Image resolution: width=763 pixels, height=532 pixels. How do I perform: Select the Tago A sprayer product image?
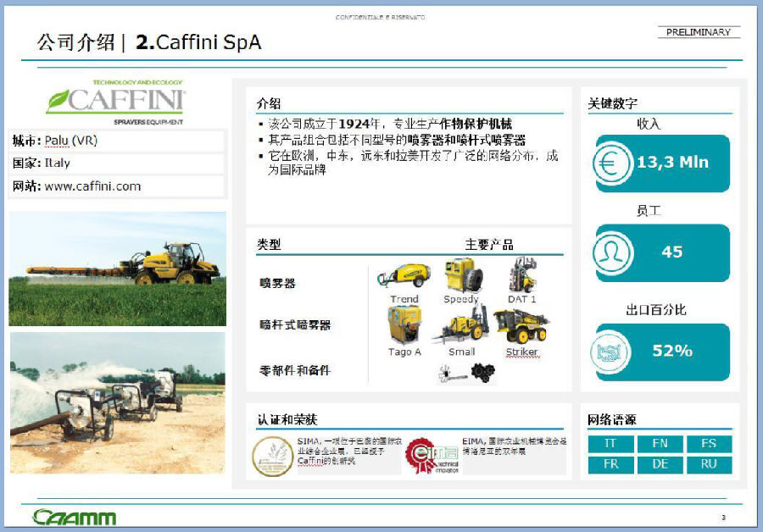click(x=404, y=325)
